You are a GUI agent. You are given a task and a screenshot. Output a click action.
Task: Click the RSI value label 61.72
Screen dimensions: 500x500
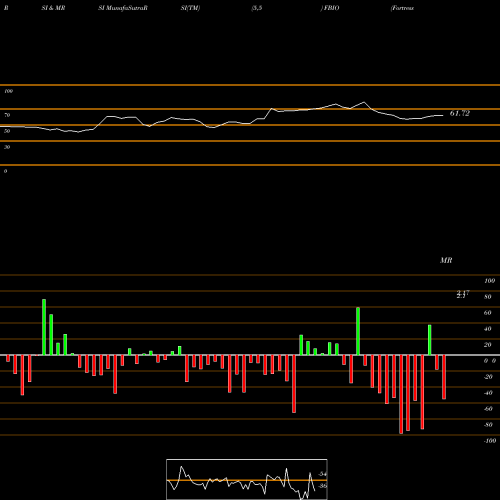(x=460, y=113)
